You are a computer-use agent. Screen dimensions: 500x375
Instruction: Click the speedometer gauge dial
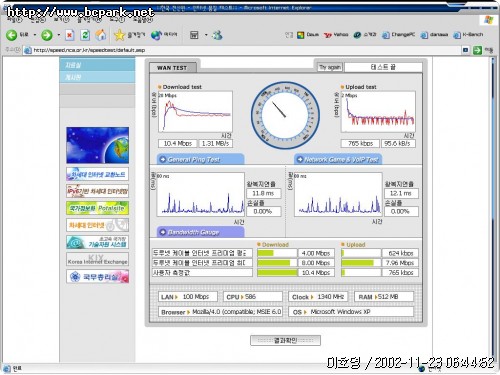click(x=285, y=115)
